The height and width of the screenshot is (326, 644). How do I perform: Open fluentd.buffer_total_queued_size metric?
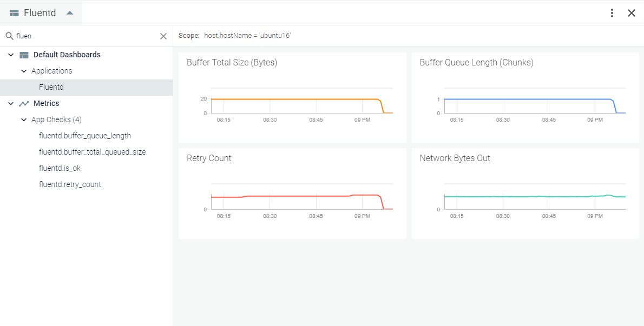coord(93,152)
